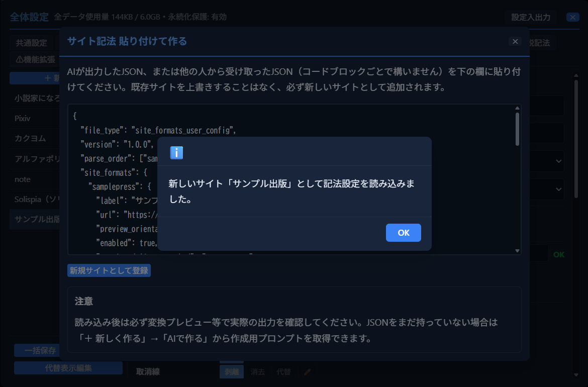Click the JSON textarea scroll-down arrow
The width and height of the screenshot is (588, 387).
tap(517, 250)
